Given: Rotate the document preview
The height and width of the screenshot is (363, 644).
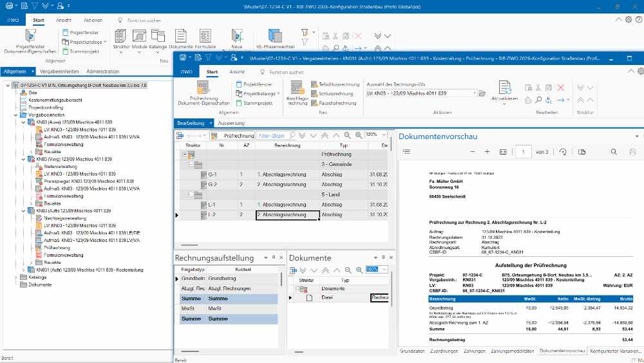Looking at the screenshot, I should coord(563,152).
